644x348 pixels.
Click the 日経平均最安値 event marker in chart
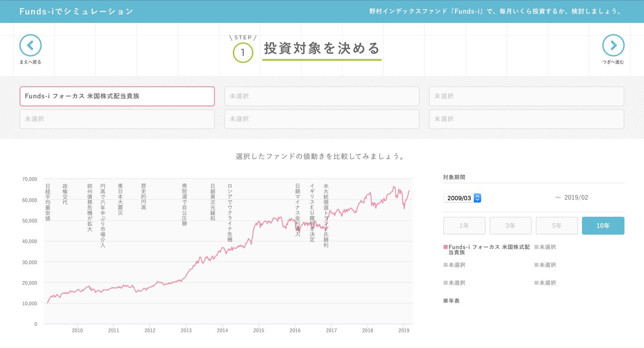point(48,202)
